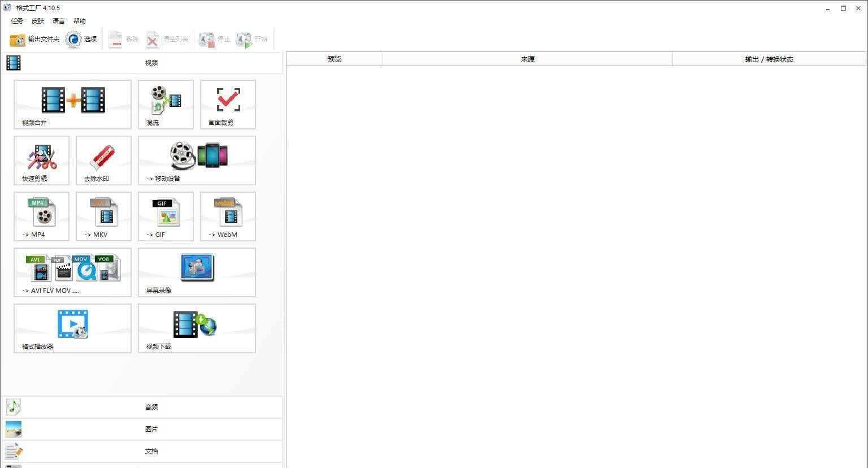Pick the WebM conversion icon
The image size is (868, 468).
(228, 216)
